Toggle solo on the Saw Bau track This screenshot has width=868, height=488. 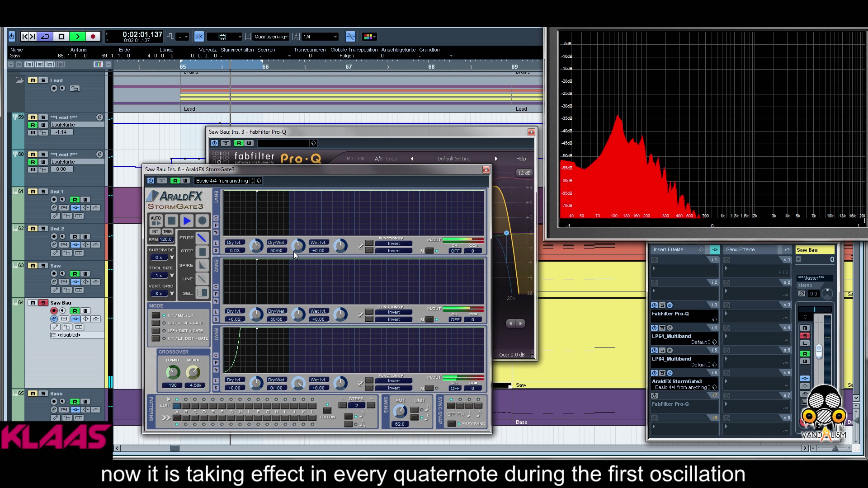[43, 303]
